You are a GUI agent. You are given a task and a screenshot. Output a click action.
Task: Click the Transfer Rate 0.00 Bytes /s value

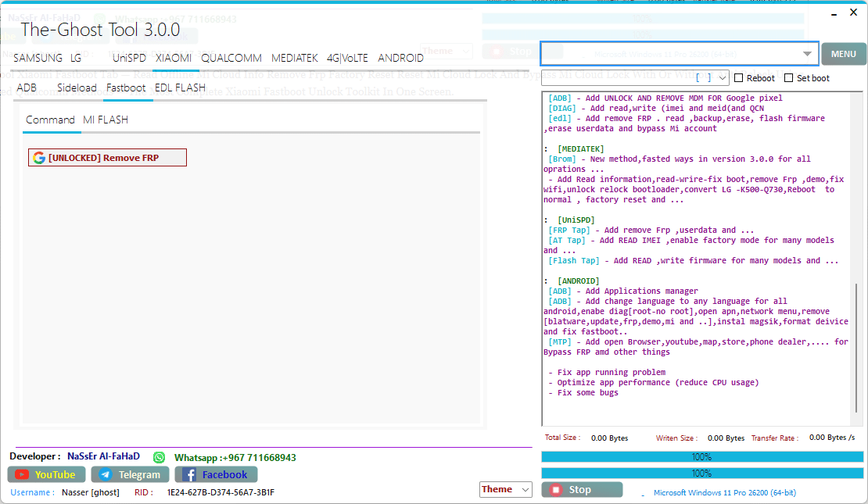pos(831,438)
